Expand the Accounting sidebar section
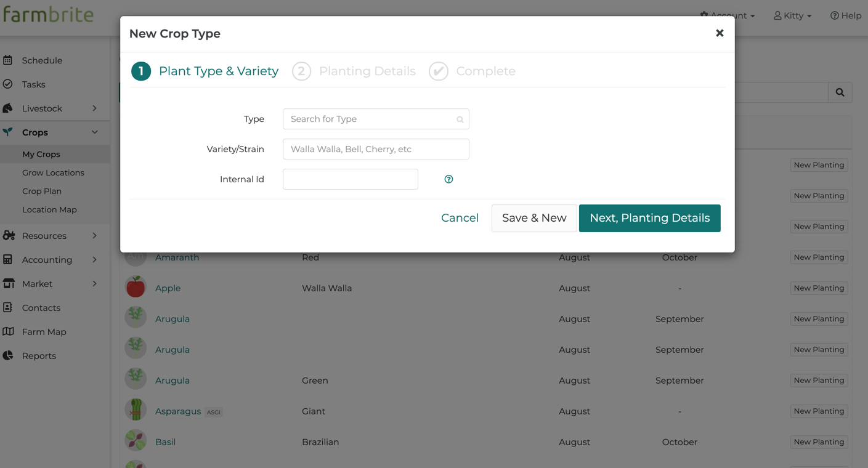The width and height of the screenshot is (868, 468). pos(94,260)
